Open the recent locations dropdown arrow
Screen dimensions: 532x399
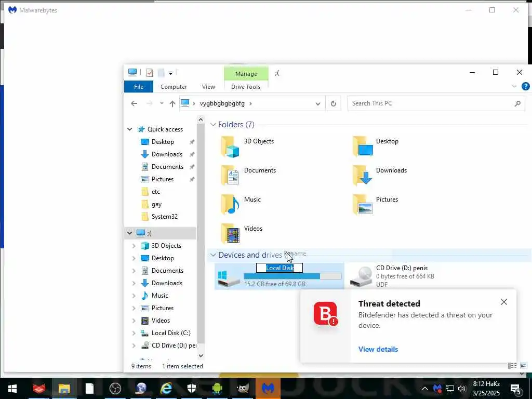(162, 103)
